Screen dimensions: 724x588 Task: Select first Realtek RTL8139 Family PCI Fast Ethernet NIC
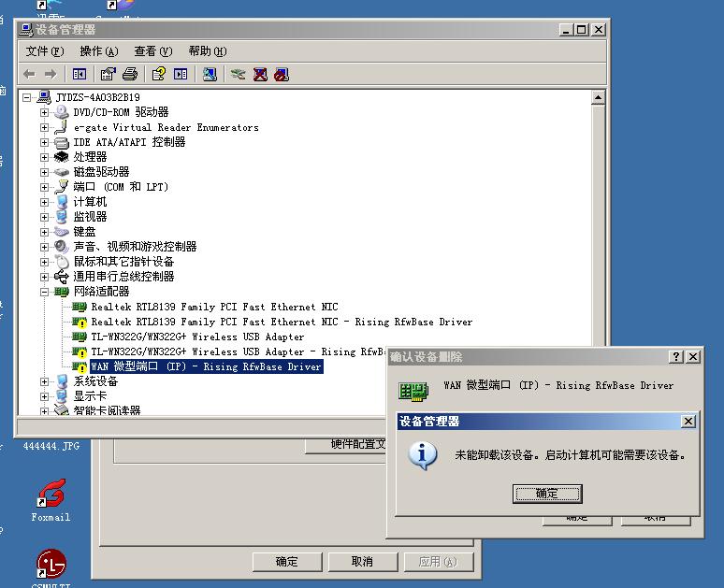(x=214, y=307)
